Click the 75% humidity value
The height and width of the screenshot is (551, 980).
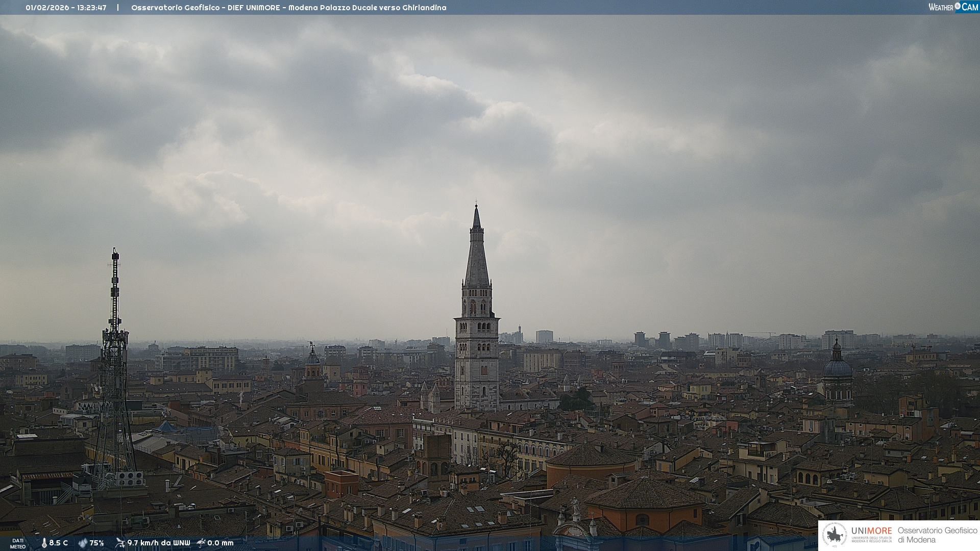(96, 543)
